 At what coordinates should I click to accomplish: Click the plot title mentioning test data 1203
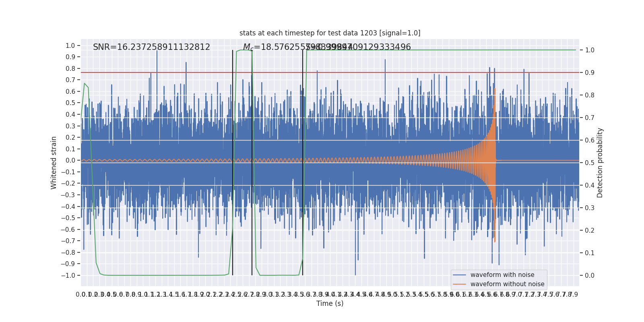[x=330, y=33]
